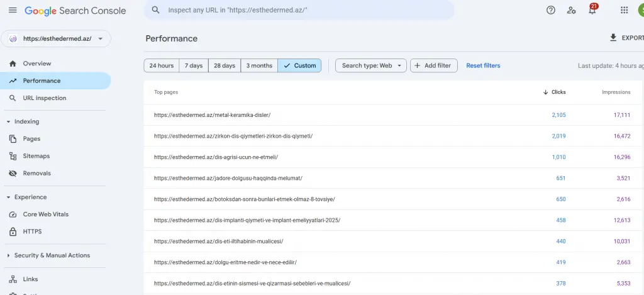Click the 17,111 impressions value
Screen dimensions: 644x295
pyautogui.click(x=622, y=115)
